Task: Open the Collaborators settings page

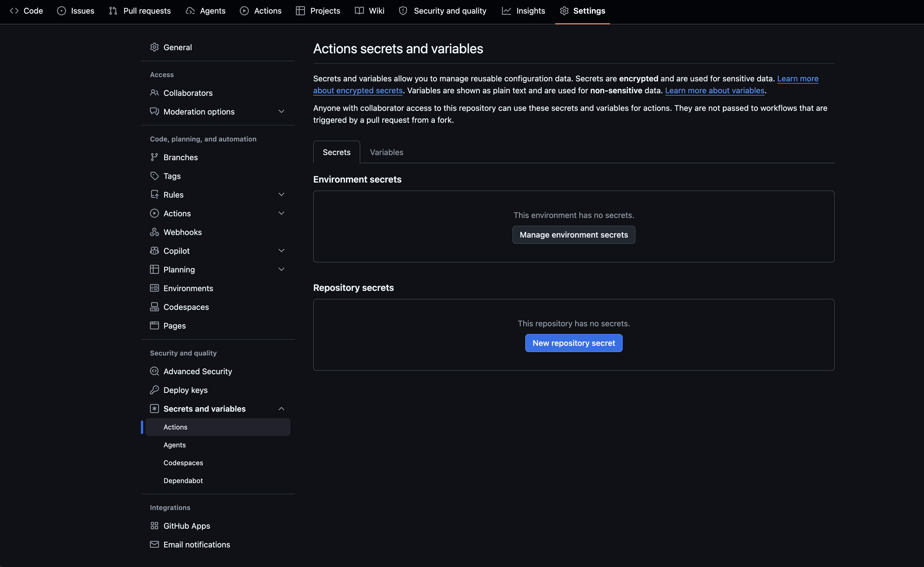Action: [218, 93]
